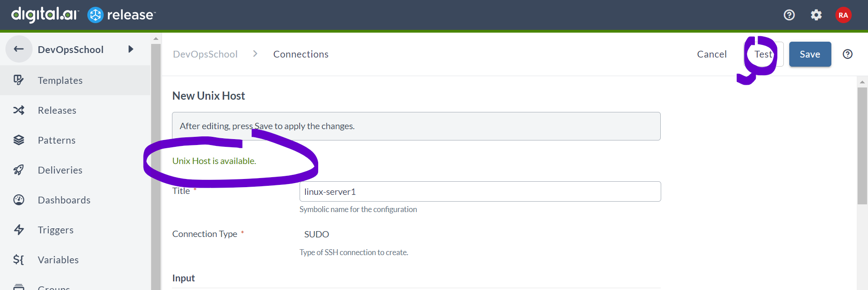868x290 pixels.
Task: Click the Patterns layers icon
Action: tap(19, 140)
